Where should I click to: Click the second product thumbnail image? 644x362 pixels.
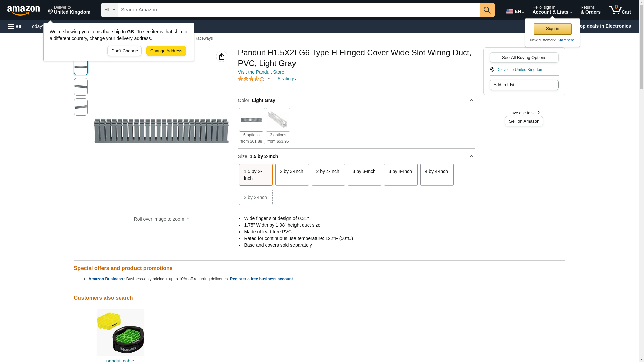click(81, 87)
